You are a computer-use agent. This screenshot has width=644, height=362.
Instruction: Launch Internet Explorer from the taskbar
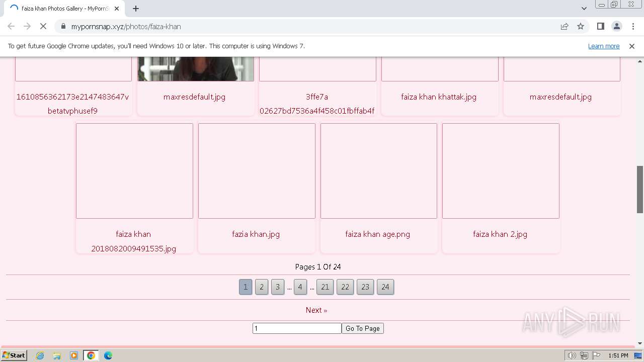(40, 355)
